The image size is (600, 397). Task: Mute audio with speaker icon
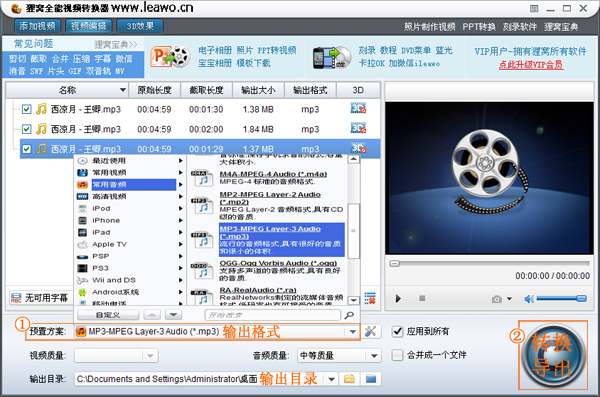529,299
